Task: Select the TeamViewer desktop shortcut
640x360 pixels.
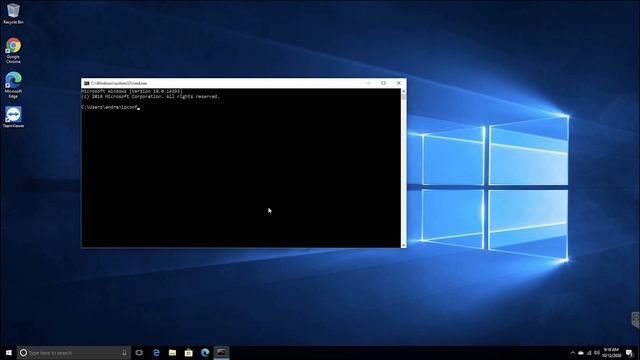Action: point(13,117)
